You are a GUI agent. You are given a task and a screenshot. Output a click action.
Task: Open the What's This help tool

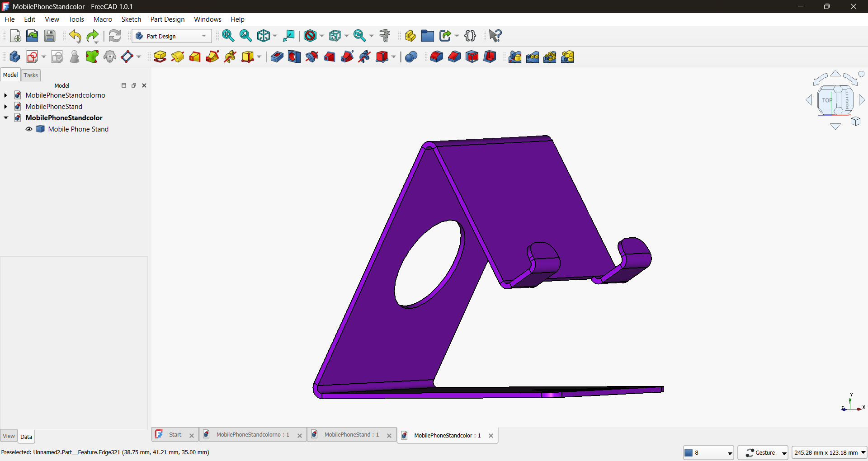coord(495,36)
